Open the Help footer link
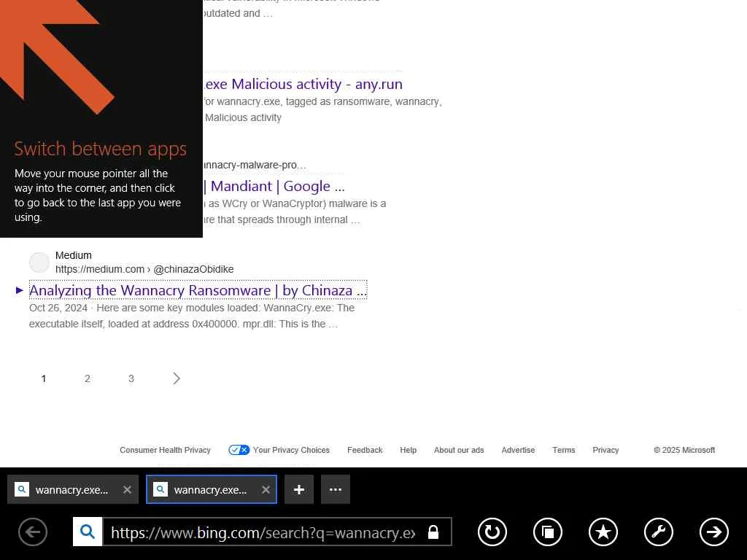 coord(409,450)
